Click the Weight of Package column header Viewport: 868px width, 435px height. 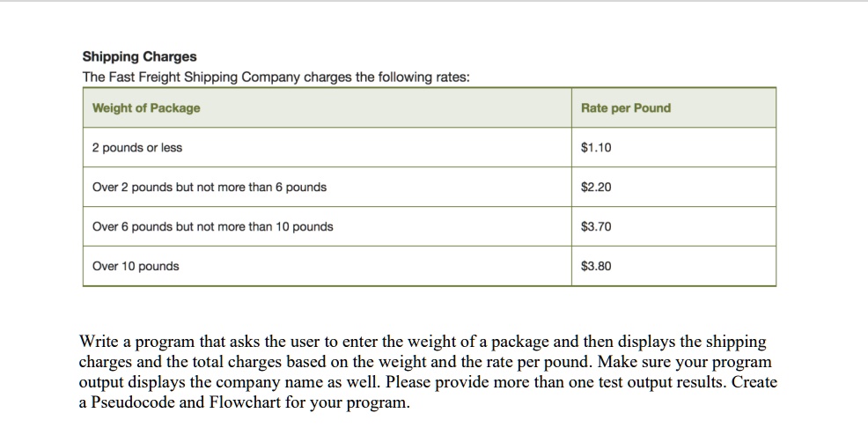[327, 108]
